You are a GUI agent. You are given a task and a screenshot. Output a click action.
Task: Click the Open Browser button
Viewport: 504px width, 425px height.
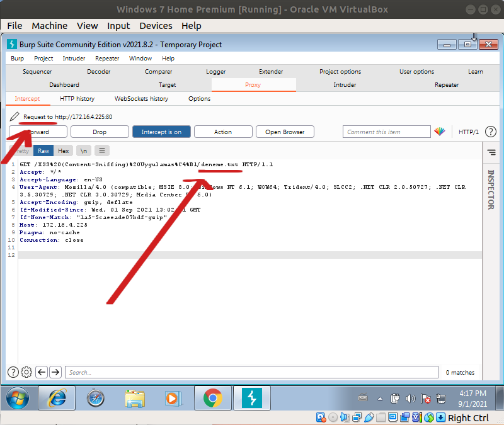click(285, 132)
